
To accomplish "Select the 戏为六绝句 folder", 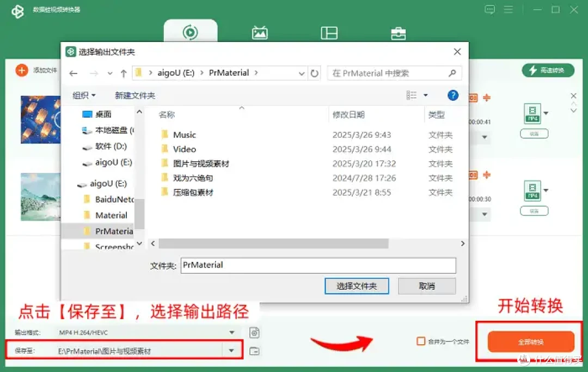I will (x=193, y=178).
